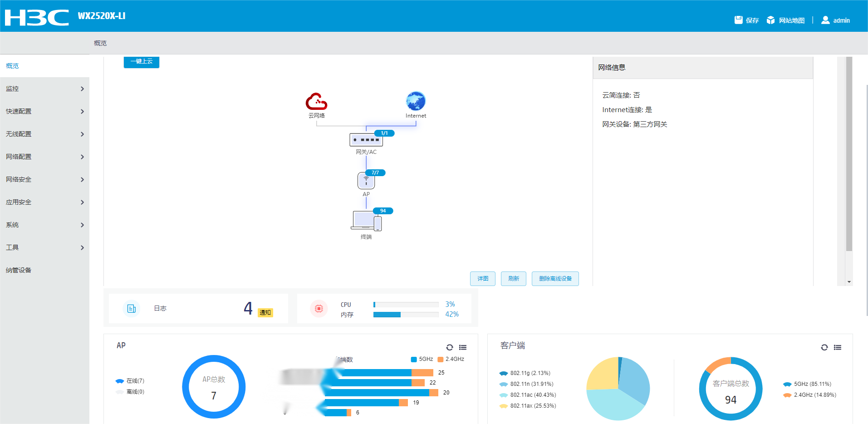Toggle the 离线(0) legend entry

coord(130,392)
